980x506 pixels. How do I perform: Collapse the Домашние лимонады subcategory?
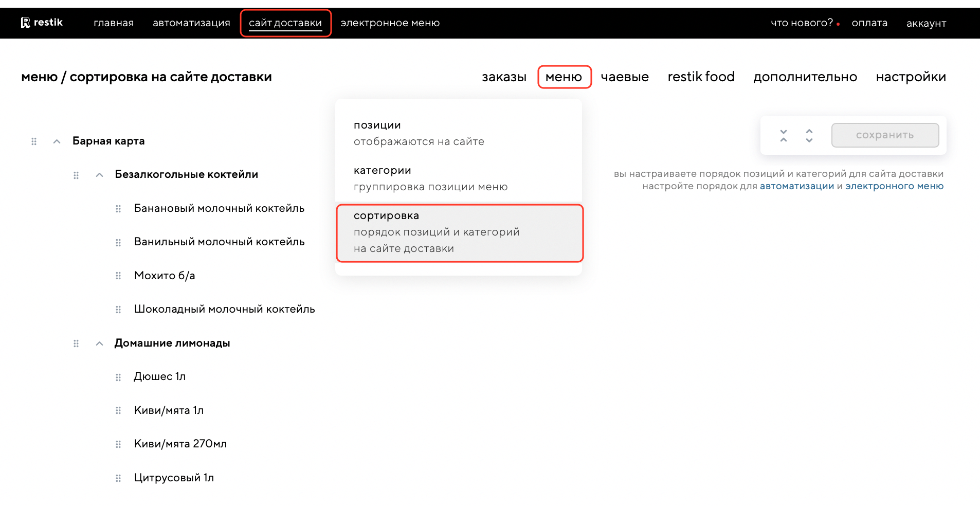coord(100,344)
